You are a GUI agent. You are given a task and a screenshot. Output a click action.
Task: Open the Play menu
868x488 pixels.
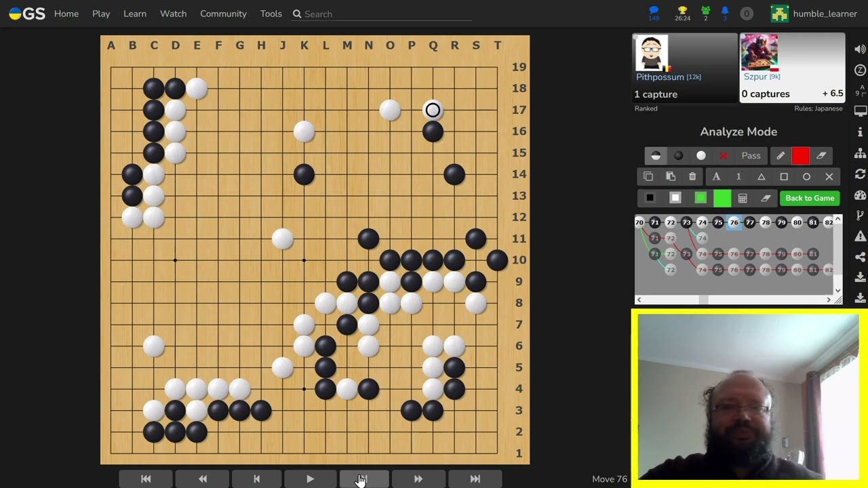pyautogui.click(x=101, y=14)
